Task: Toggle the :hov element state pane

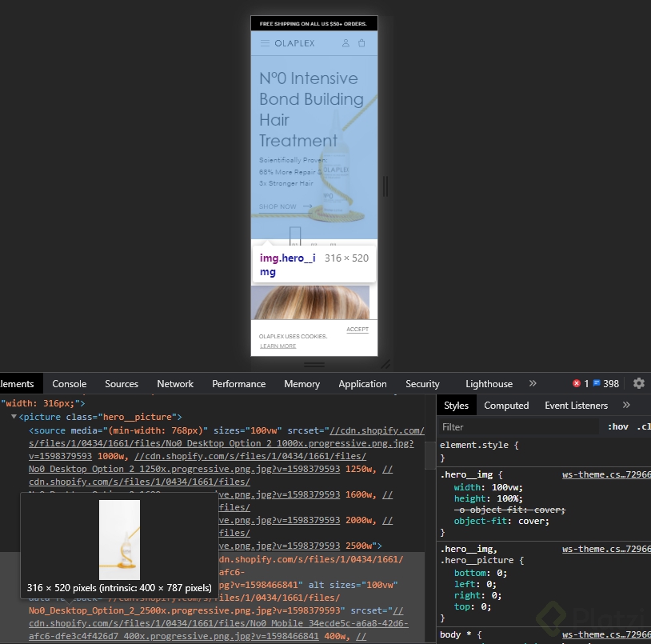Action: click(x=617, y=426)
